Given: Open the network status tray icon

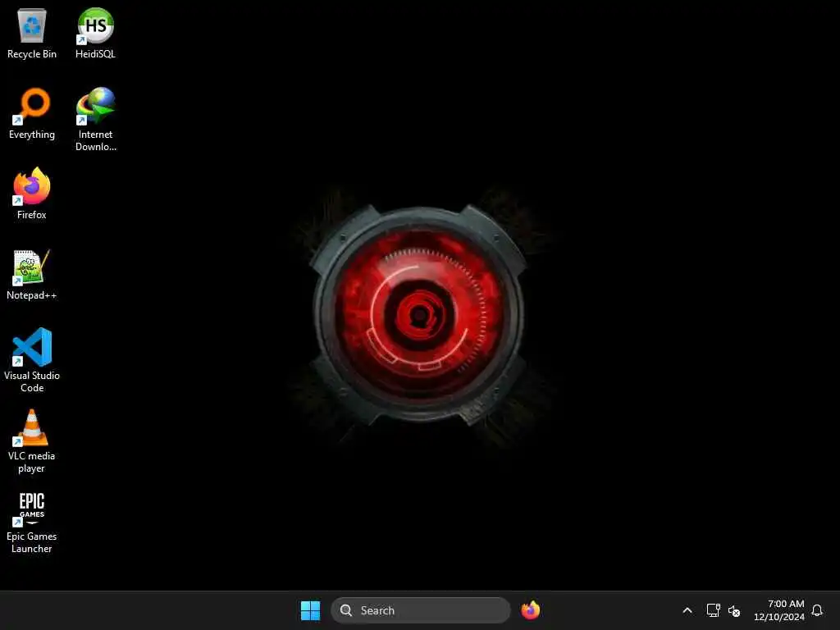Looking at the screenshot, I should click(x=713, y=610).
